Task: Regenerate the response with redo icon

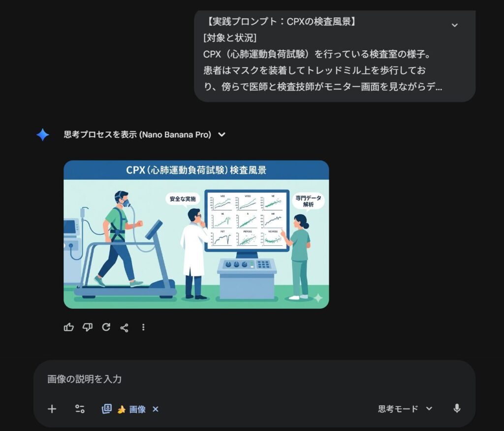Action: point(106,327)
